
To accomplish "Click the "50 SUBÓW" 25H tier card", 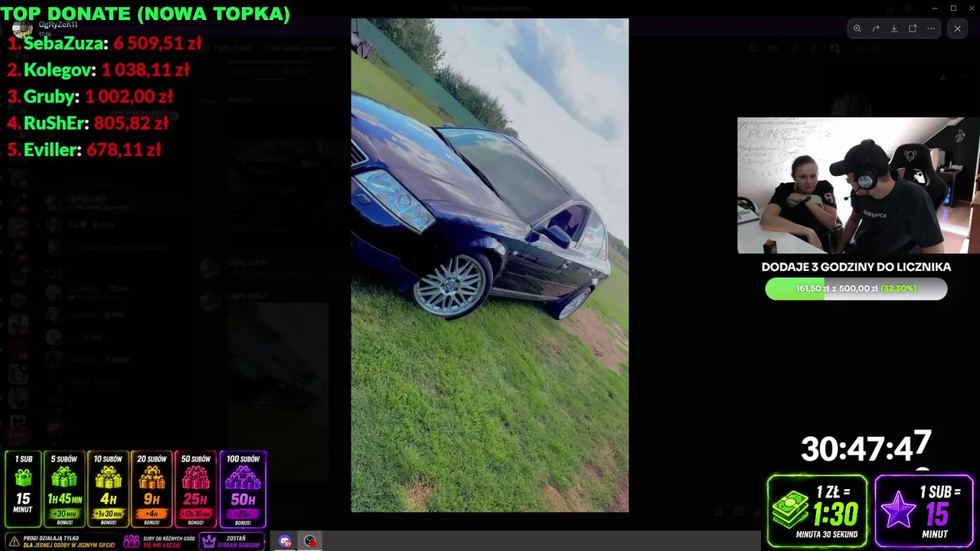I will click(x=196, y=489).
